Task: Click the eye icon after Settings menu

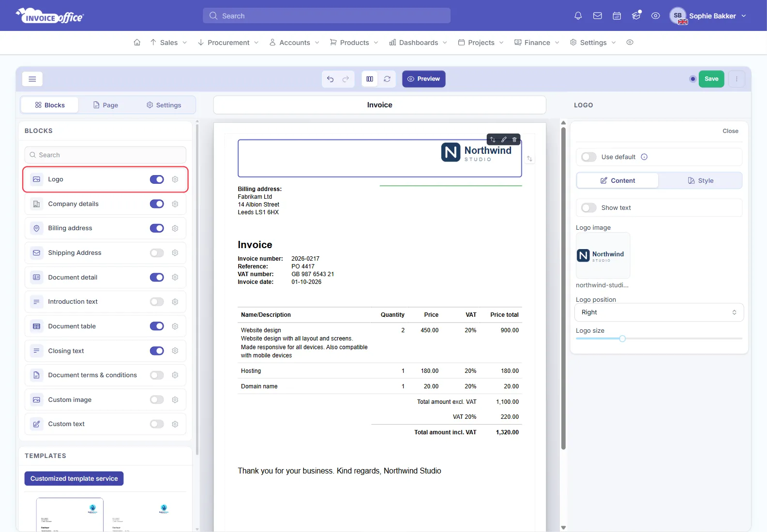Action: tap(630, 43)
